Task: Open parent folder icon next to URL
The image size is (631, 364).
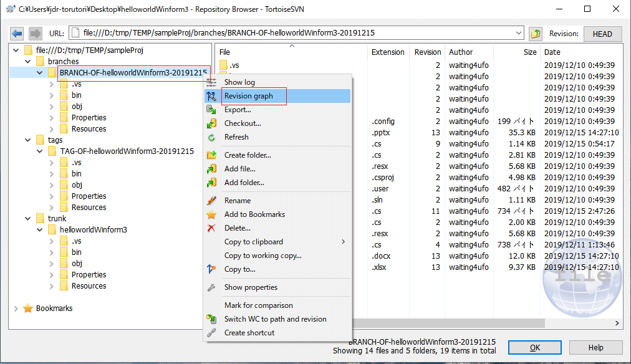Action: tap(535, 34)
